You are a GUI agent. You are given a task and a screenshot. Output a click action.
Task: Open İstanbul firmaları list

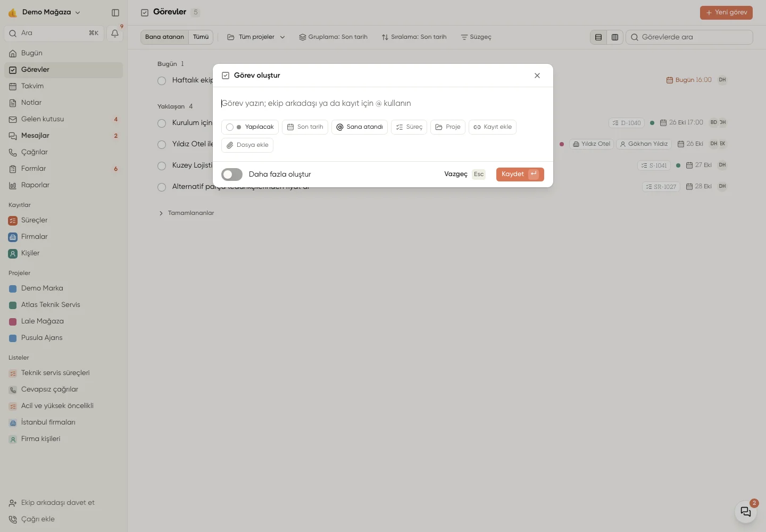[64, 422]
